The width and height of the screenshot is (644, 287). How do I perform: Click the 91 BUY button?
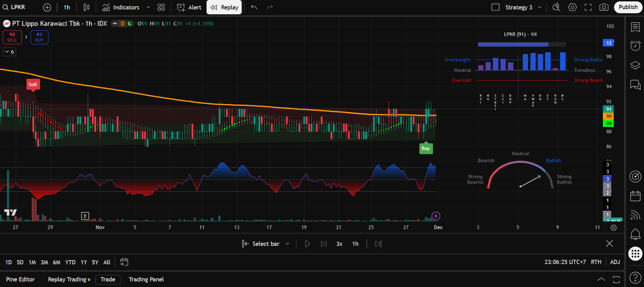[x=39, y=37]
